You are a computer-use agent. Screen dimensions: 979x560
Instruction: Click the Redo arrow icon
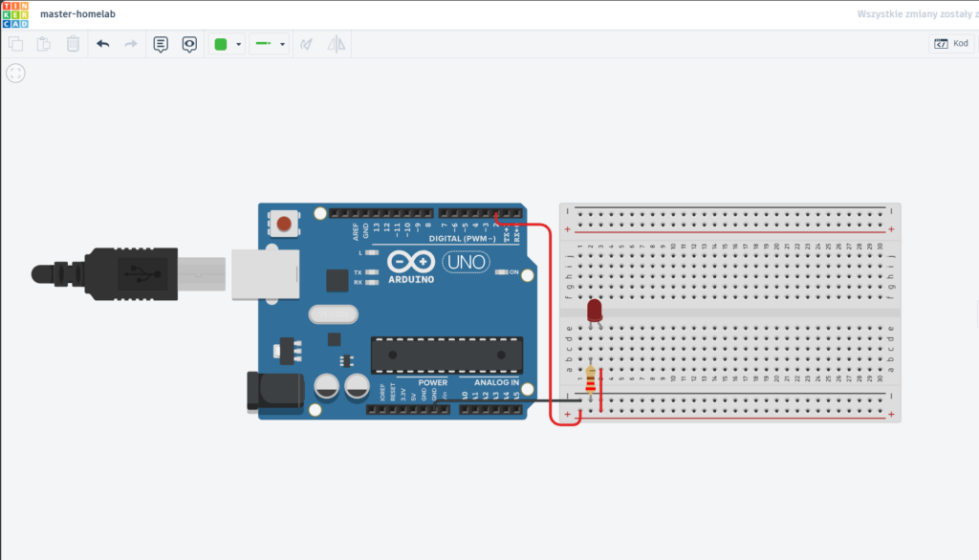click(x=132, y=43)
